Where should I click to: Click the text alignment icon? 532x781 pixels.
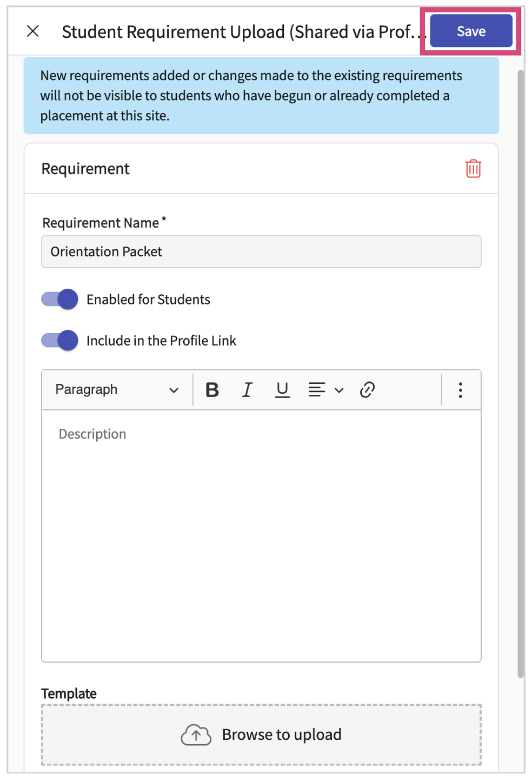[316, 389]
